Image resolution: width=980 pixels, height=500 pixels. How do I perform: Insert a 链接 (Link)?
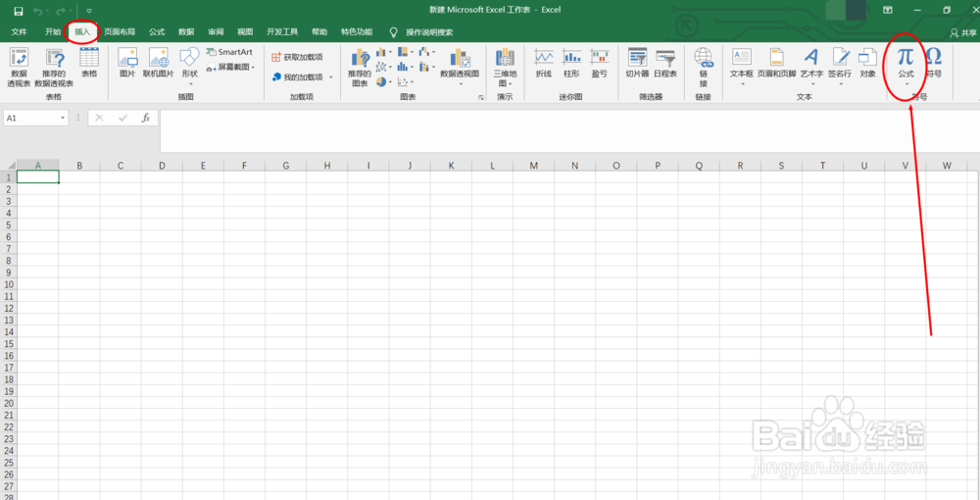pos(704,68)
